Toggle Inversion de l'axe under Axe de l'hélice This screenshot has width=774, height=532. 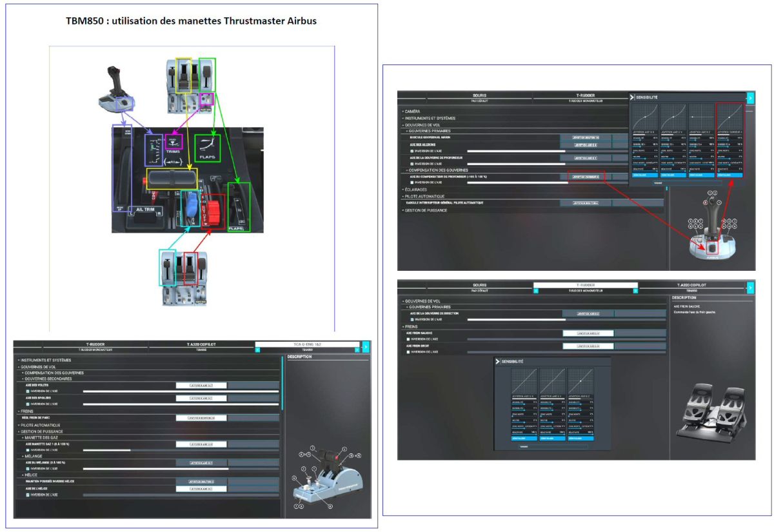28,495
